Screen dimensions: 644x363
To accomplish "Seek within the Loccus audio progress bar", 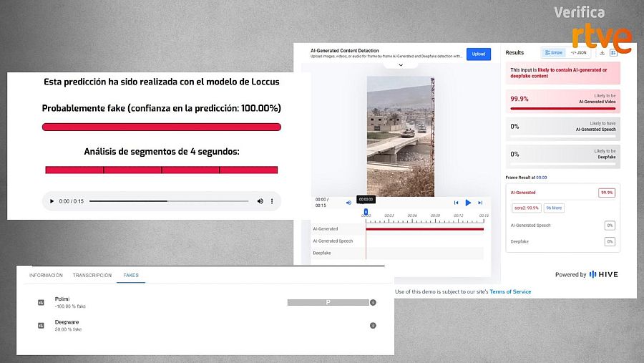I will coord(169,201).
